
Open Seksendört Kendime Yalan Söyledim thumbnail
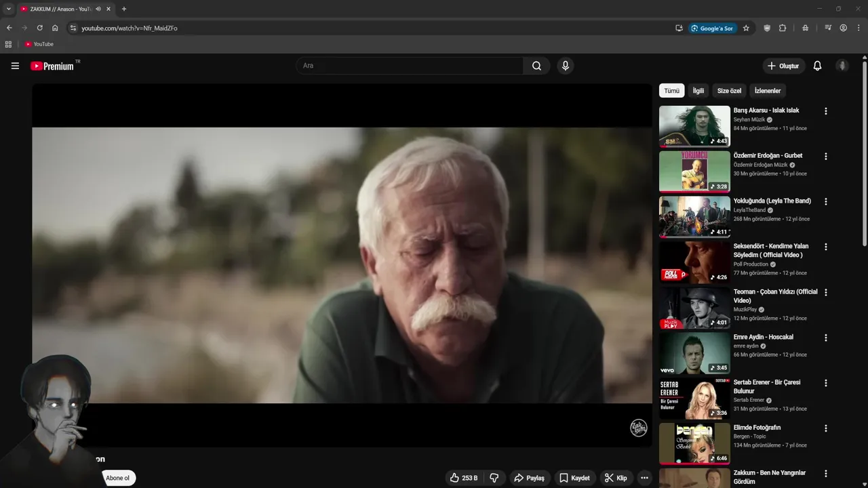pyautogui.click(x=694, y=262)
